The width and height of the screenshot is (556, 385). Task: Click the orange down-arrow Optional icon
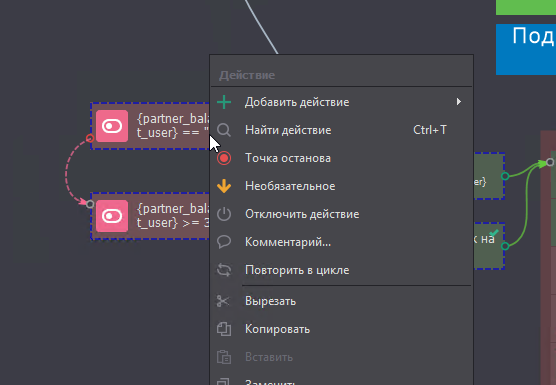[224, 186]
